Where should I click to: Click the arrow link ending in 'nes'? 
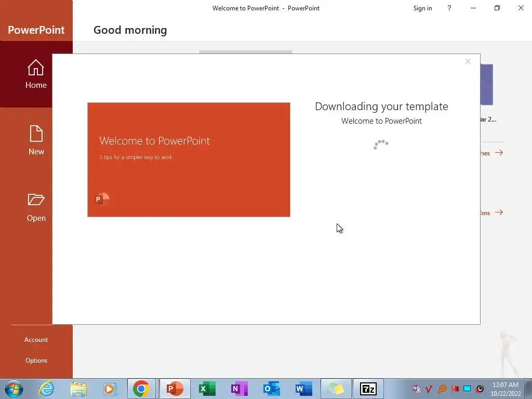pos(491,153)
